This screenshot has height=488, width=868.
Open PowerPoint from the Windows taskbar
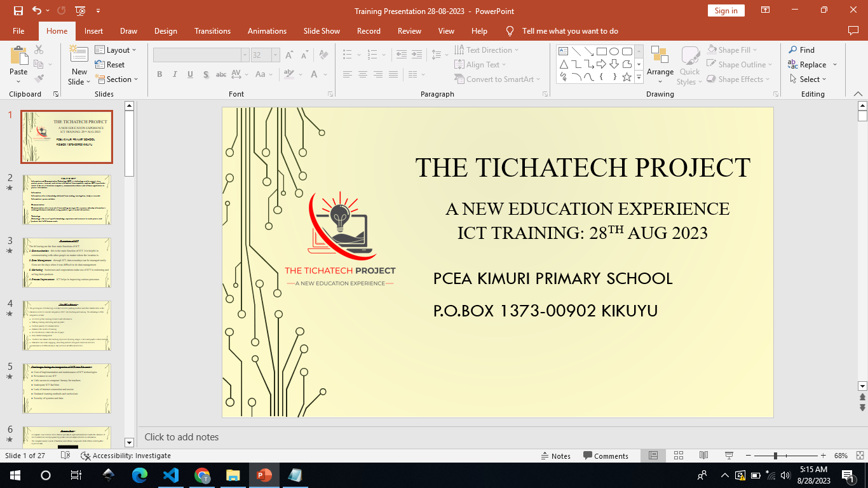pos(263,475)
